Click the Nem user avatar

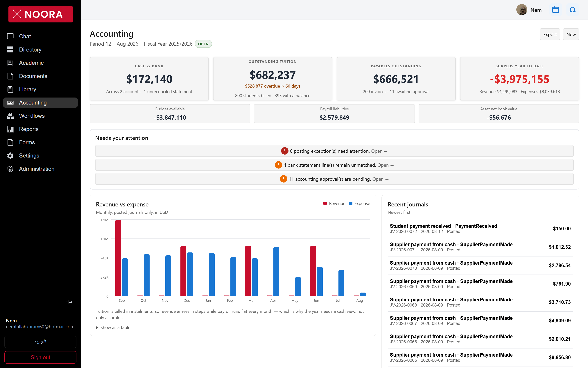522,10
